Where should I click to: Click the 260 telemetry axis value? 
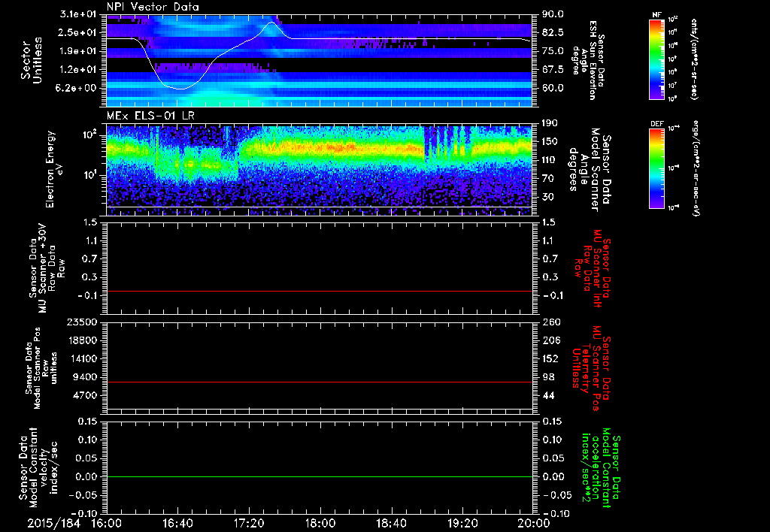pos(550,322)
